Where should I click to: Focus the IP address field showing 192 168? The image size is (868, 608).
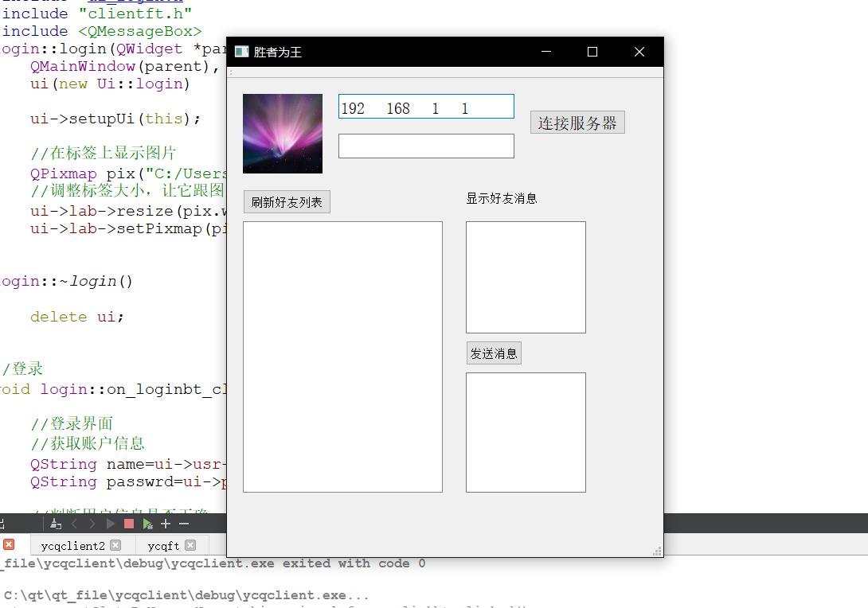point(426,106)
